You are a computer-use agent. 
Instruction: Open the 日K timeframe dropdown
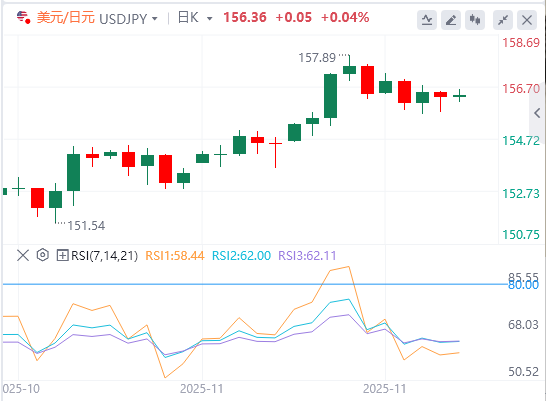[195, 17]
